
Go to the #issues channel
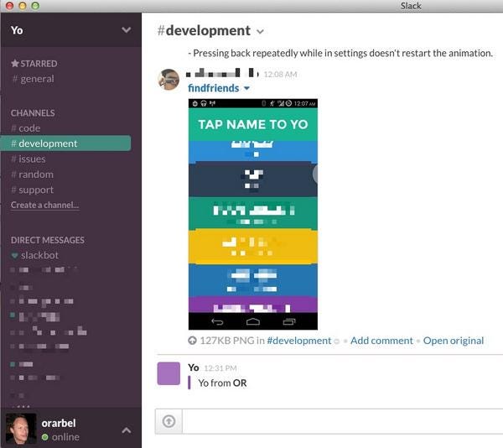[x=29, y=159]
